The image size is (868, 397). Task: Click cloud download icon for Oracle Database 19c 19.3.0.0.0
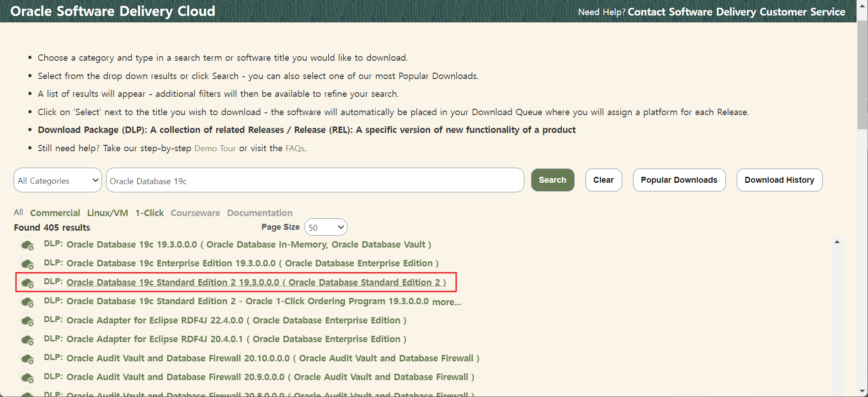pos(28,245)
